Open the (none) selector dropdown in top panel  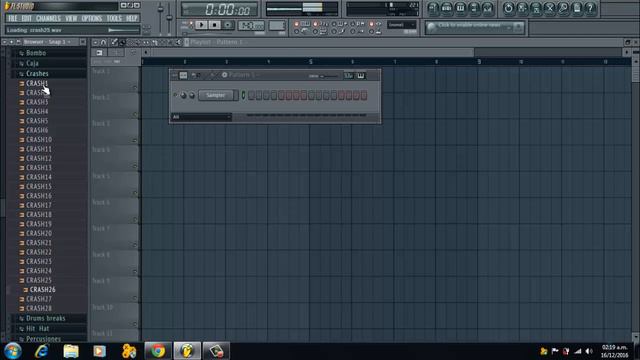pos(401,25)
